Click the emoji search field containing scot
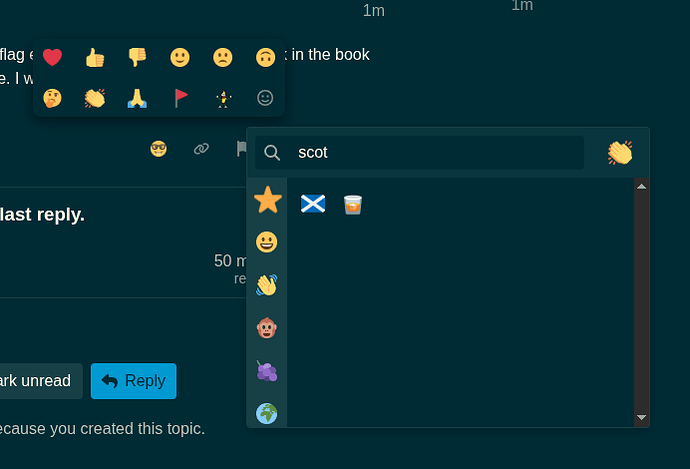690x469 pixels. click(419, 153)
